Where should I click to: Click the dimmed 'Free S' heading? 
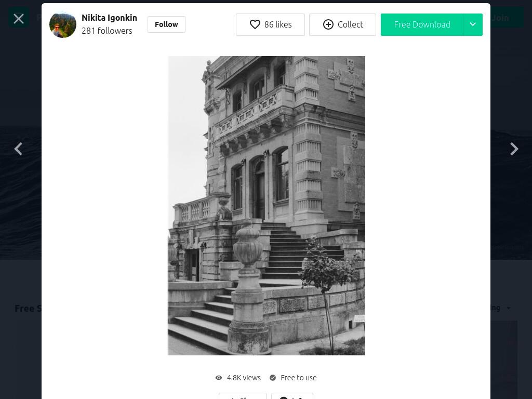pyautogui.click(x=28, y=308)
